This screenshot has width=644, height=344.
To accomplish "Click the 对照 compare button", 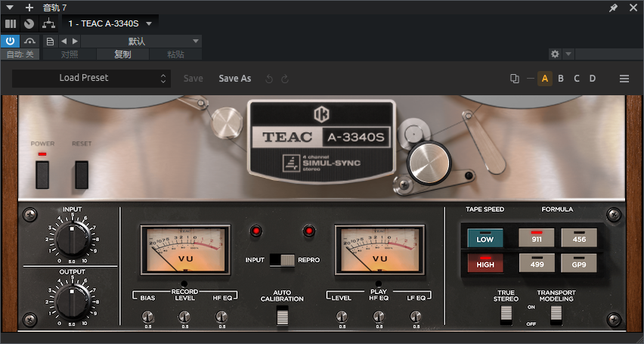I will pos(70,54).
